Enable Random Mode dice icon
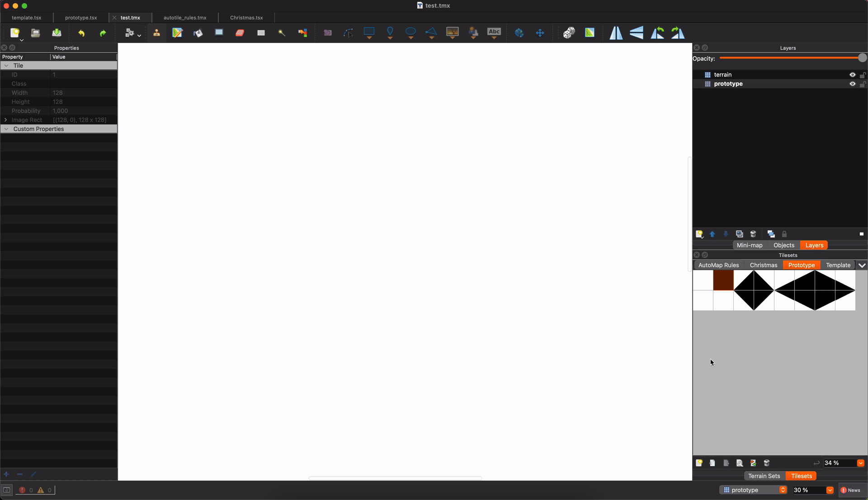The image size is (868, 500). pyautogui.click(x=569, y=33)
